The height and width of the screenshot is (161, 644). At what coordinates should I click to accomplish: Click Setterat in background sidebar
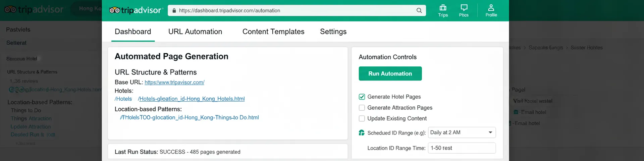click(x=16, y=43)
